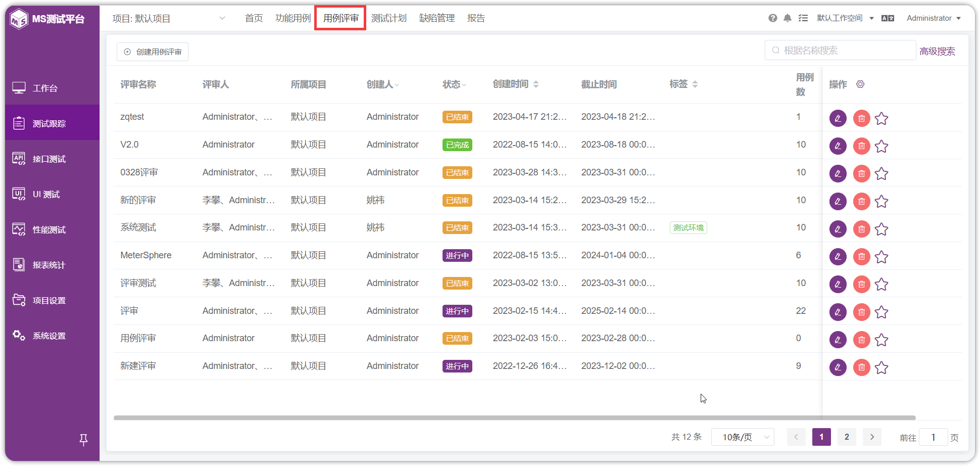Open 系统设置 in sidebar

click(x=52, y=336)
